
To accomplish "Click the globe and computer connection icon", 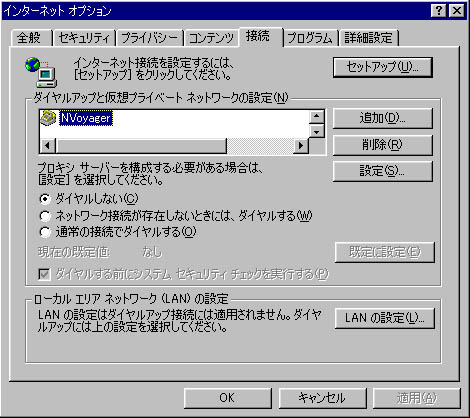I will [41, 72].
